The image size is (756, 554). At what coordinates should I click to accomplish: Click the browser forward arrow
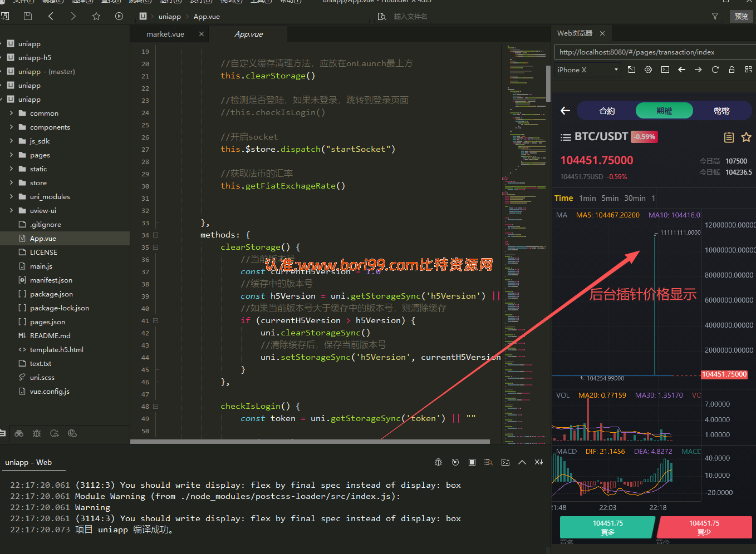(x=698, y=70)
